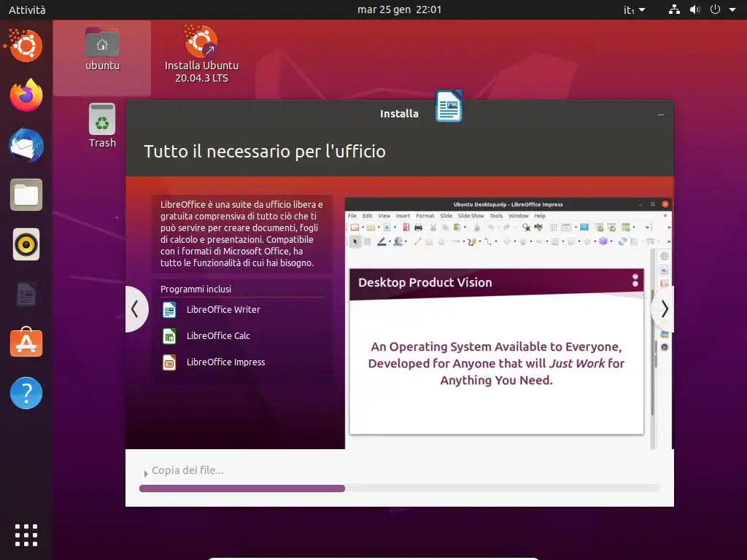Viewport: 747px width, 560px height.
Task: Click LibreOffice Impress icon in program list
Action: coord(169,362)
